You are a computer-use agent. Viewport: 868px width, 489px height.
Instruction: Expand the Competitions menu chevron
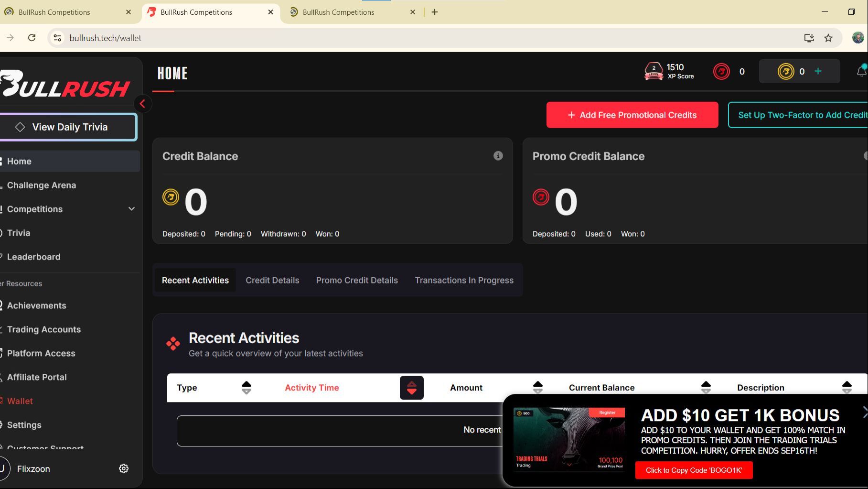click(131, 209)
